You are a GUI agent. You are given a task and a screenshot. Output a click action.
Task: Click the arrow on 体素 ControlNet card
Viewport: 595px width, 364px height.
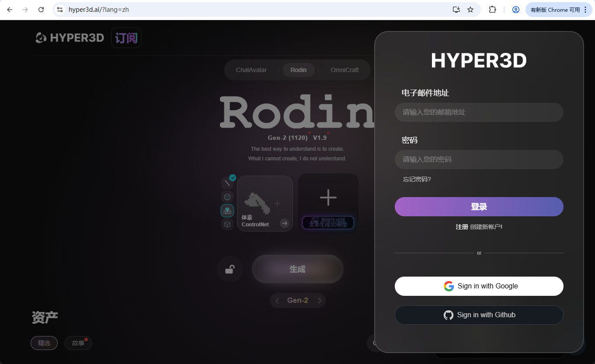[x=285, y=223]
